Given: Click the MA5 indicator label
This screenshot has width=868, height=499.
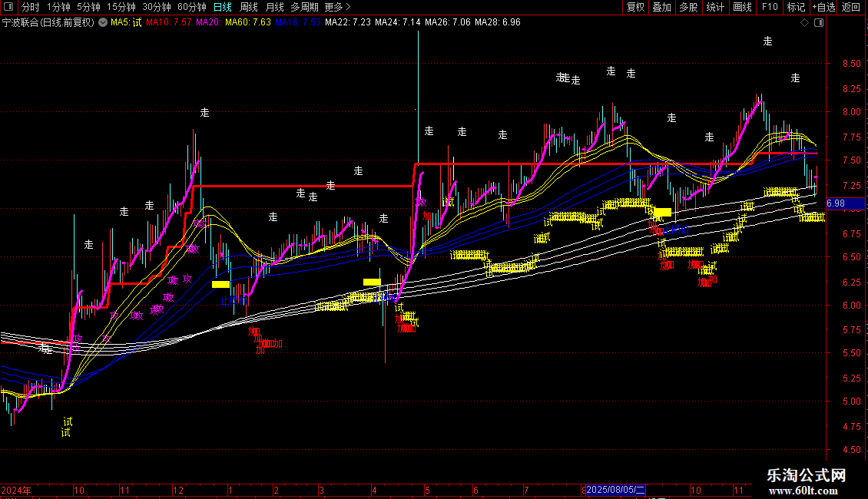Looking at the screenshot, I should pyautogui.click(x=126, y=23).
